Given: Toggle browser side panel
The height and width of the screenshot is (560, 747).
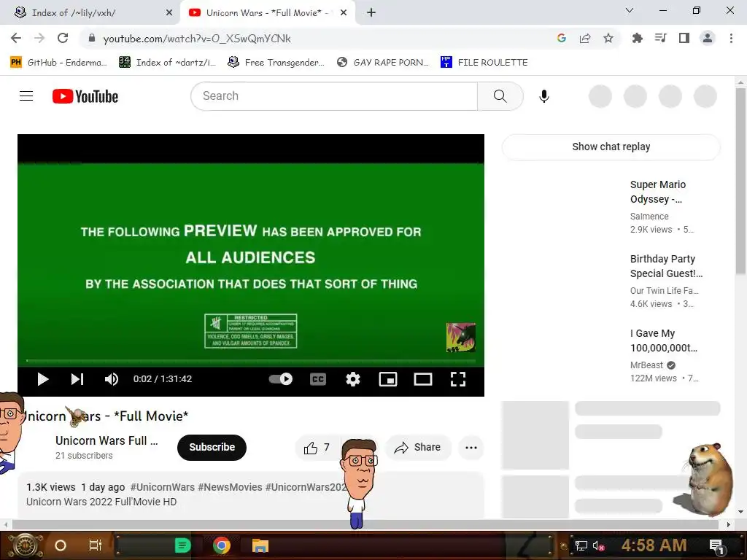Looking at the screenshot, I should pos(684,38).
